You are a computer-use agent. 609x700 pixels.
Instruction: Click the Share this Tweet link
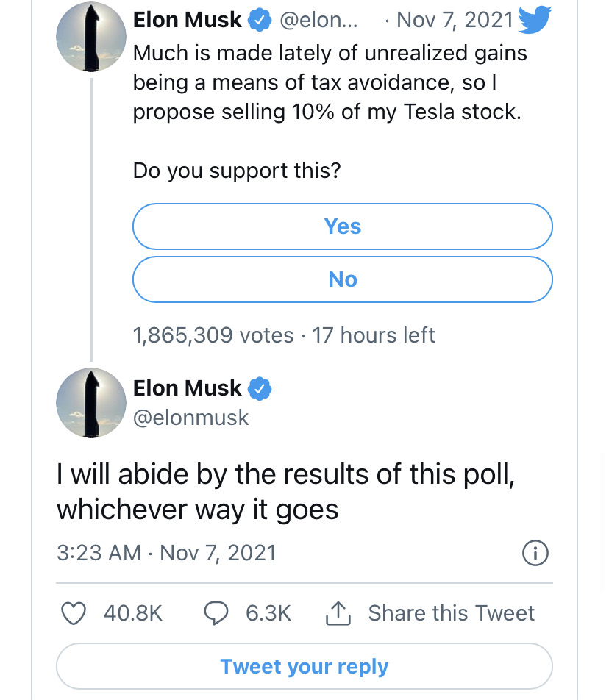point(451,612)
